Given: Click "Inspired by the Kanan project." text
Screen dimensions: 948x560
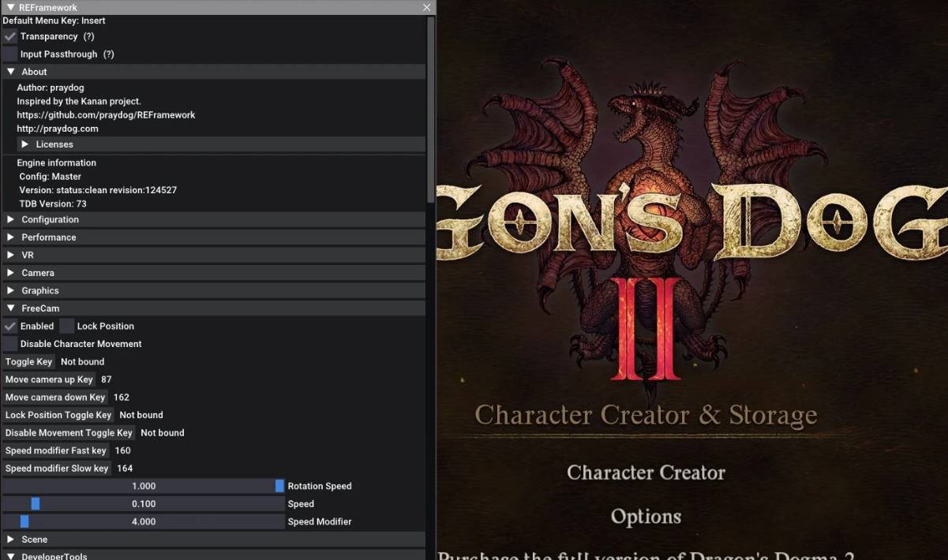Looking at the screenshot, I should (79, 101).
